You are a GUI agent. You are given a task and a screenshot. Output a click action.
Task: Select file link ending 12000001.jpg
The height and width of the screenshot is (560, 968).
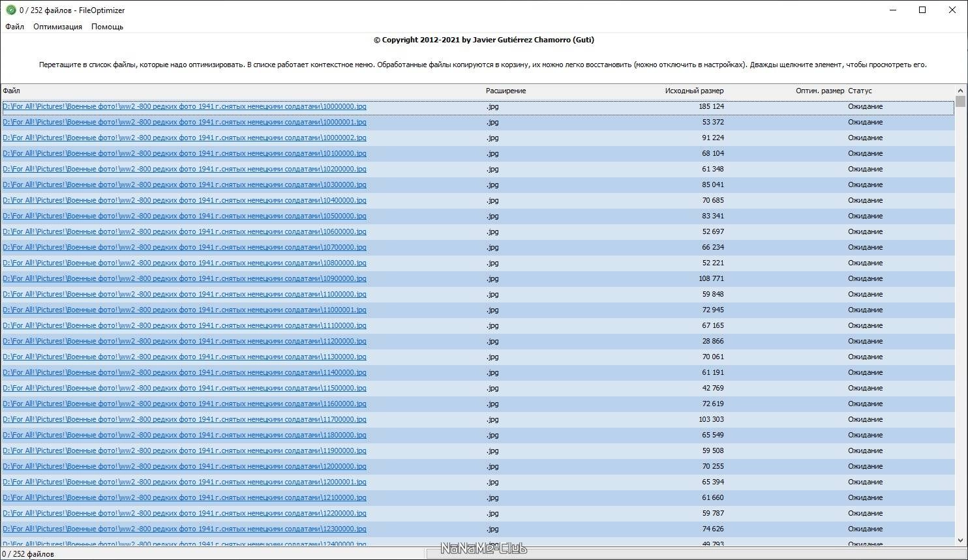click(185, 482)
